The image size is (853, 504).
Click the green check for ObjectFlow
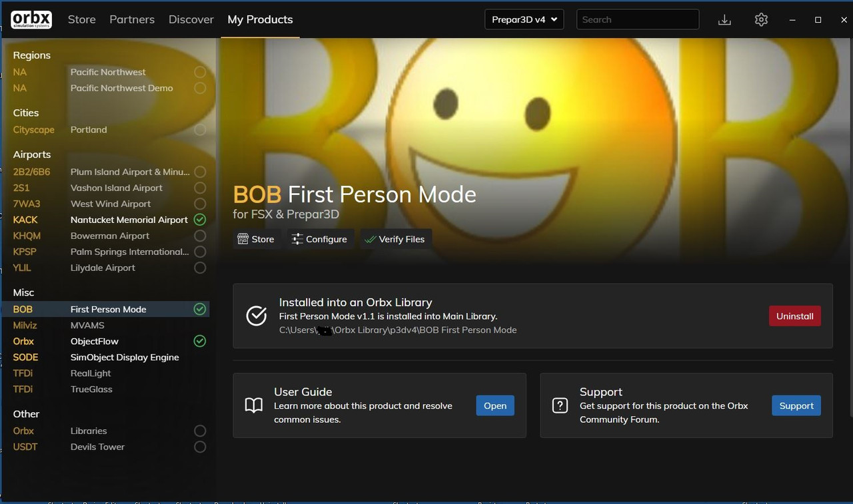click(x=200, y=341)
